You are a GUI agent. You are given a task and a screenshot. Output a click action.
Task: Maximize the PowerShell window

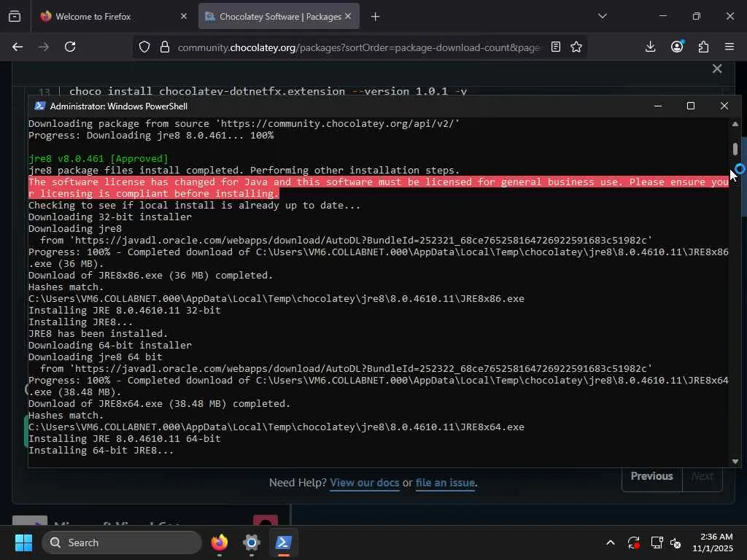click(x=691, y=106)
